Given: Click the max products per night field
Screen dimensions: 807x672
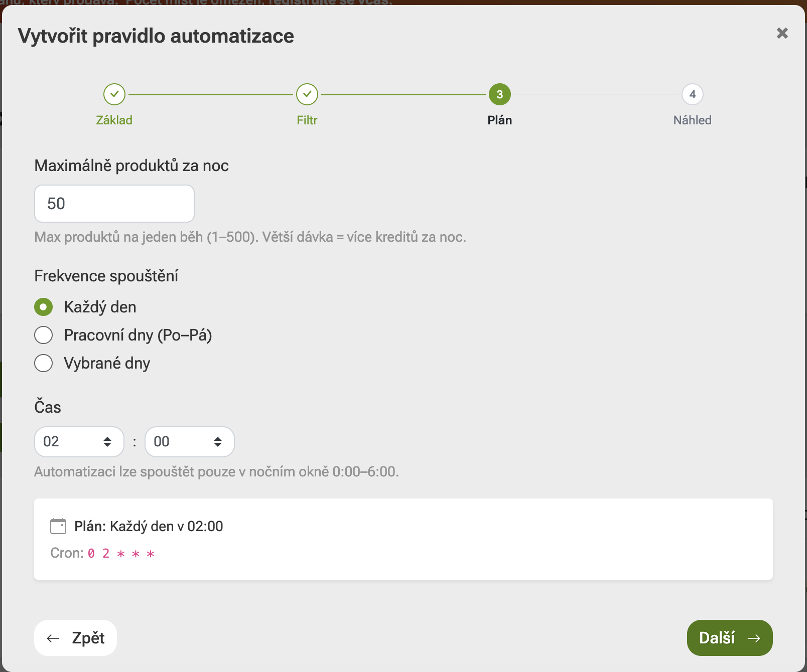Looking at the screenshot, I should pyautogui.click(x=114, y=204).
